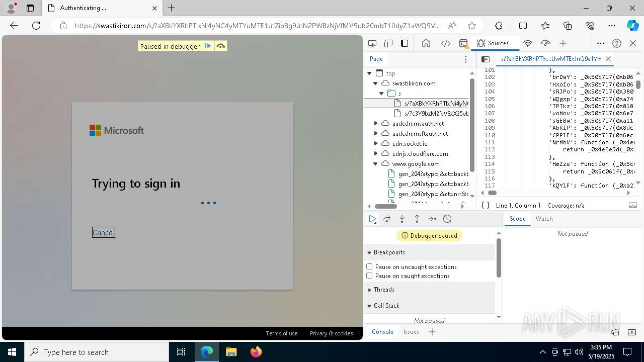Collapse the swastikiron.com tree node
This screenshot has height=362, width=644.
[375, 83]
